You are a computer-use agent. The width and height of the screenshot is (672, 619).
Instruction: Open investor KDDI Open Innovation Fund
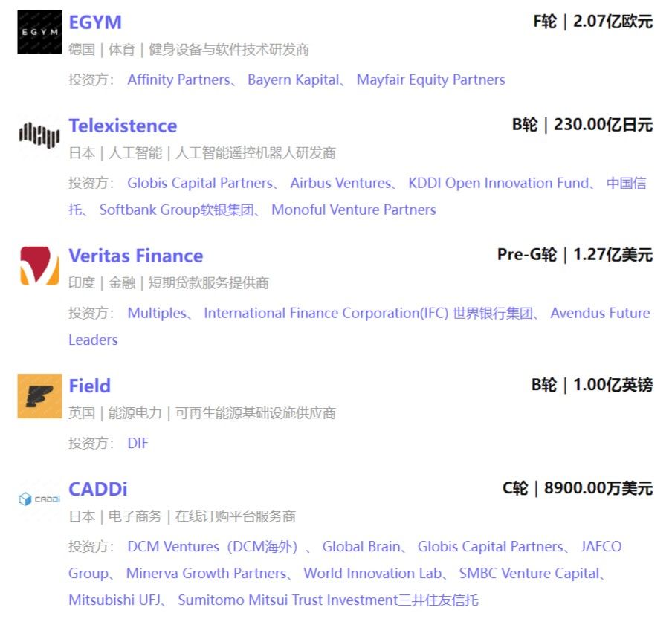click(x=499, y=184)
